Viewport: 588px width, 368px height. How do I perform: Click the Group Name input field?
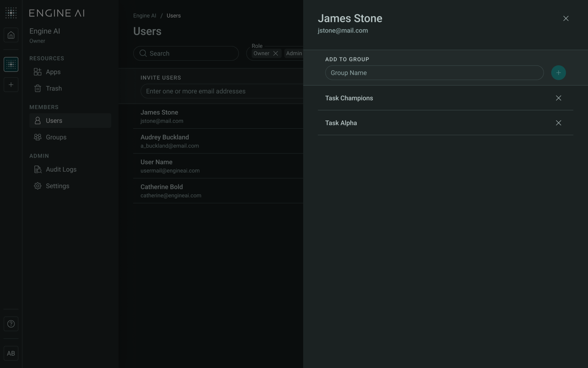(434, 73)
